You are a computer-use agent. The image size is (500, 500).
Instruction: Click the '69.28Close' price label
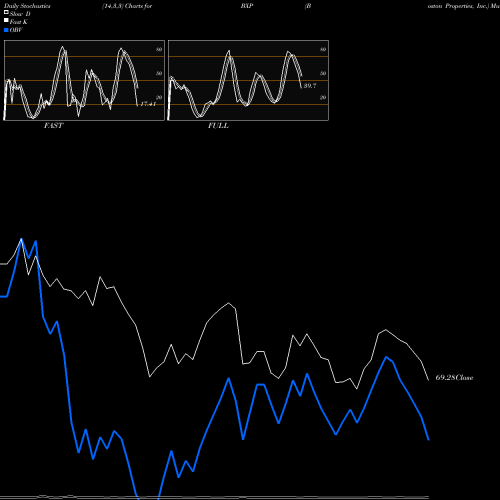pyautogui.click(x=454, y=378)
